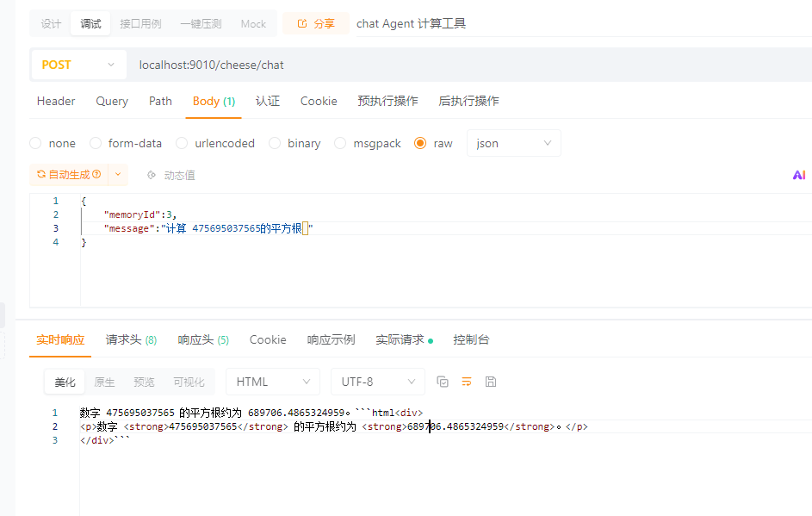Select the none body type radio
The height and width of the screenshot is (516, 812).
pyautogui.click(x=35, y=143)
